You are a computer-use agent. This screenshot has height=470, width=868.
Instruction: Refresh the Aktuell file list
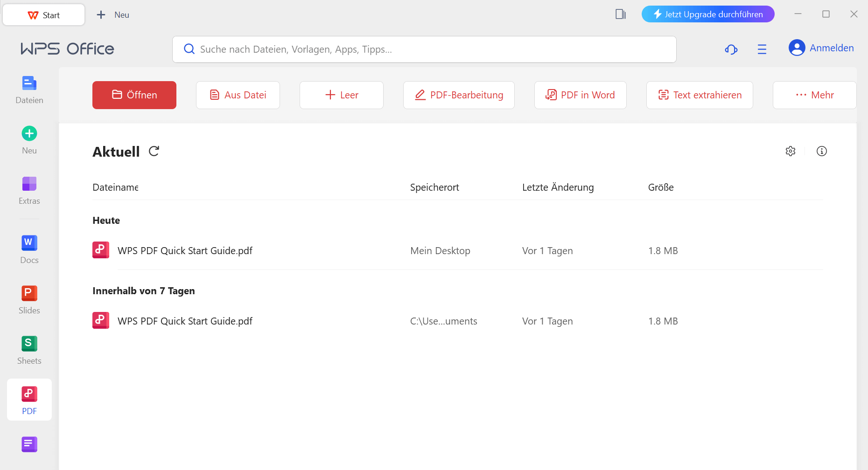(x=154, y=151)
